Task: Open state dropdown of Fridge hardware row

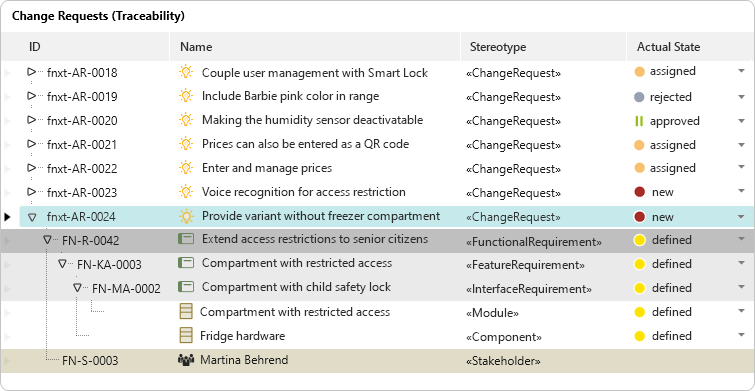Action: (x=742, y=335)
